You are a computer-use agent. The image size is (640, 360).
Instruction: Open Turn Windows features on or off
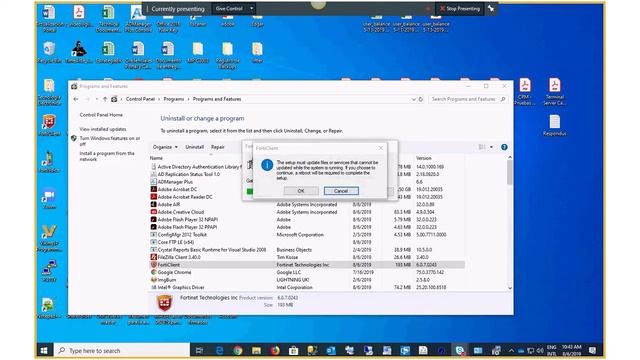(x=109, y=141)
